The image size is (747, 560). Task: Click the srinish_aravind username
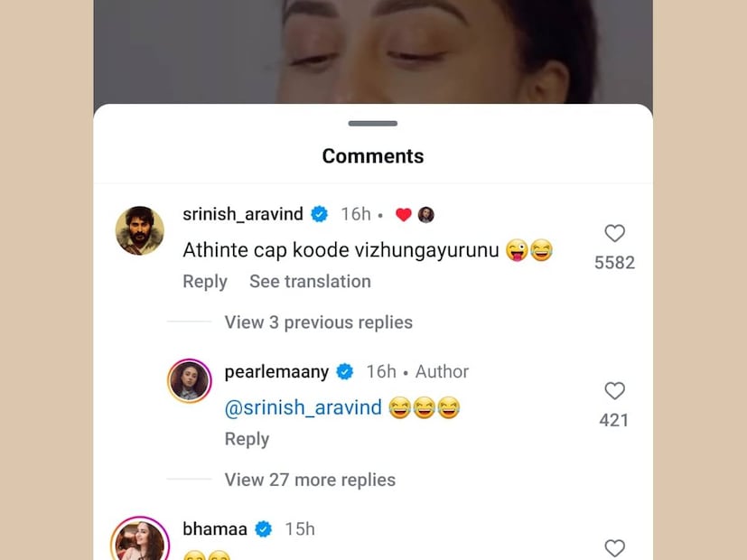coord(244,214)
